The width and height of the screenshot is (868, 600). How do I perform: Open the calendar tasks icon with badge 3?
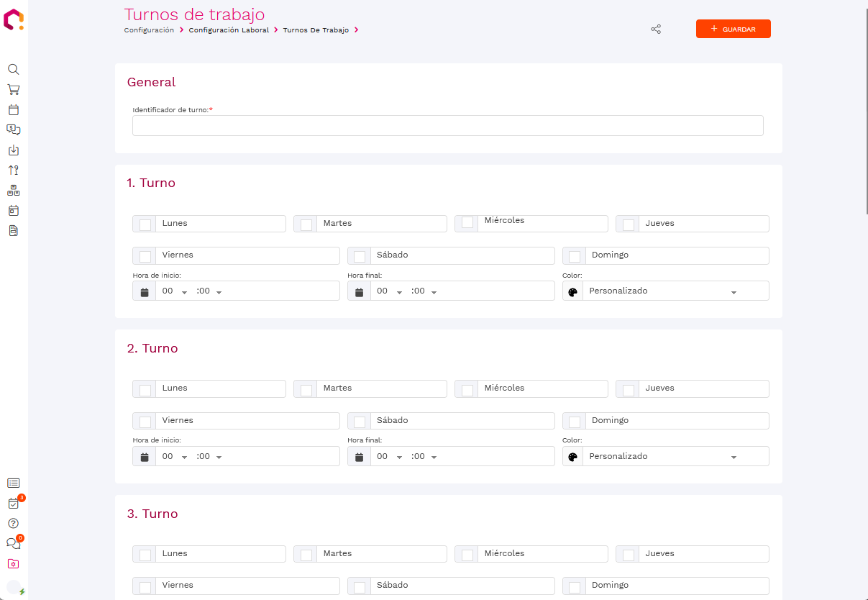13,504
